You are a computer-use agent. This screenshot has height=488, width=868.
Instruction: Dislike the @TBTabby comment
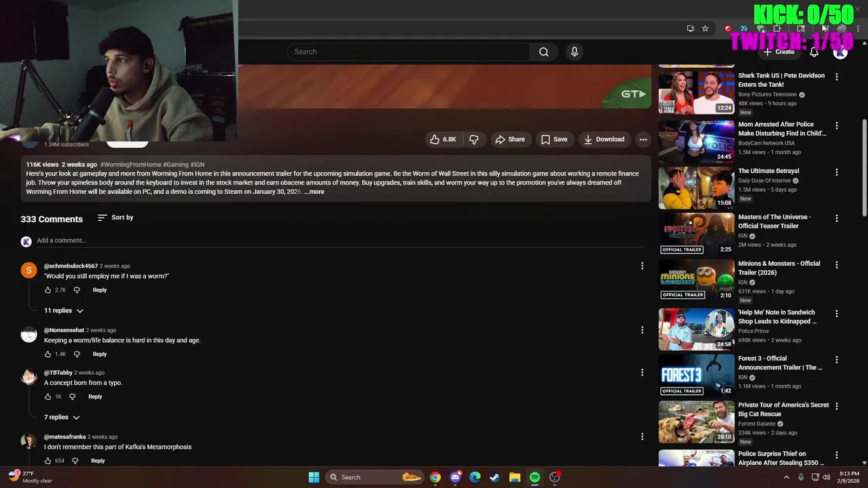(73, 396)
